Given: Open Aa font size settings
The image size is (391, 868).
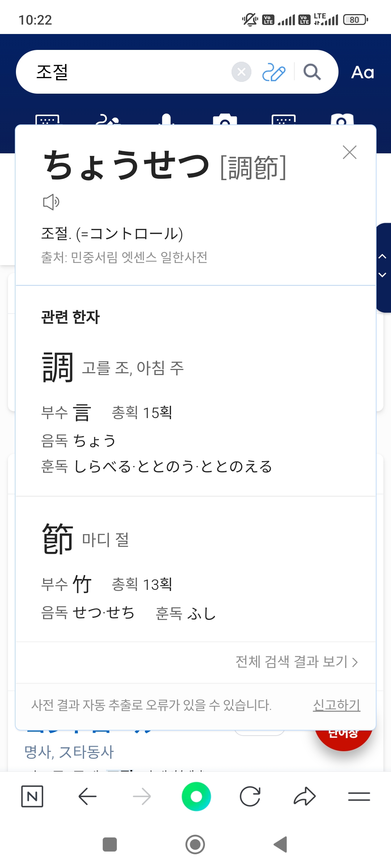Looking at the screenshot, I should [362, 72].
